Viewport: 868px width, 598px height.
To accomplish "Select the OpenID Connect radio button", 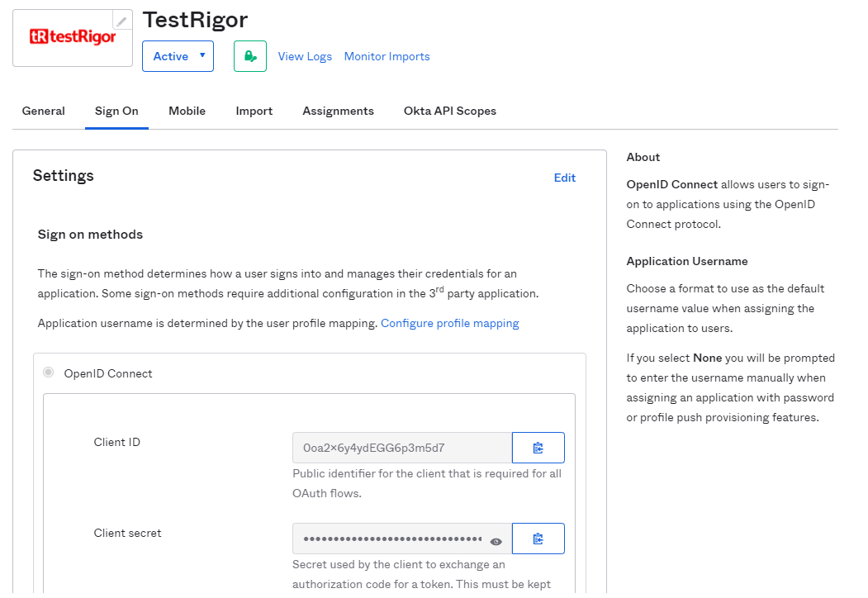I will tap(49, 373).
